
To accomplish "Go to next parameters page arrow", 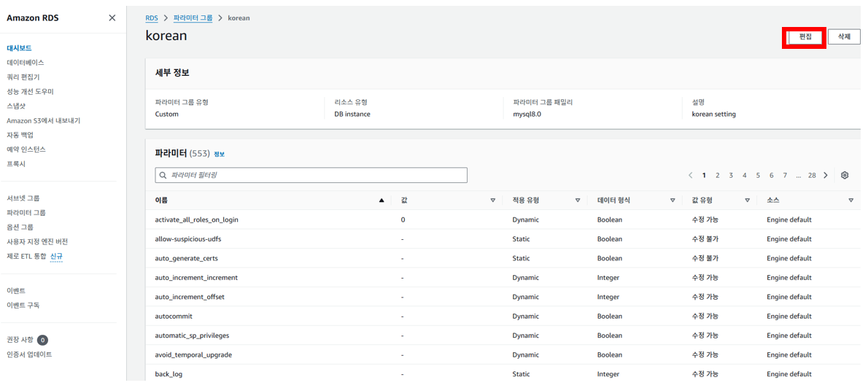I will (x=826, y=175).
